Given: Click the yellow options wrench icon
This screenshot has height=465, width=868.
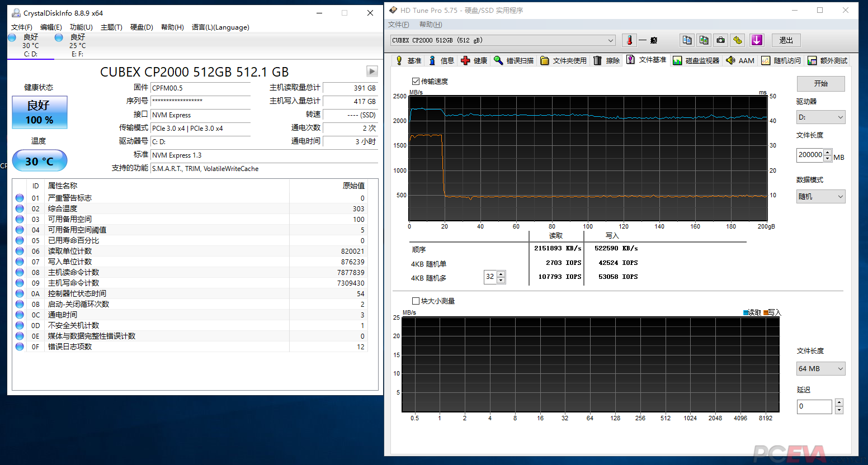Looking at the screenshot, I should click(738, 40).
